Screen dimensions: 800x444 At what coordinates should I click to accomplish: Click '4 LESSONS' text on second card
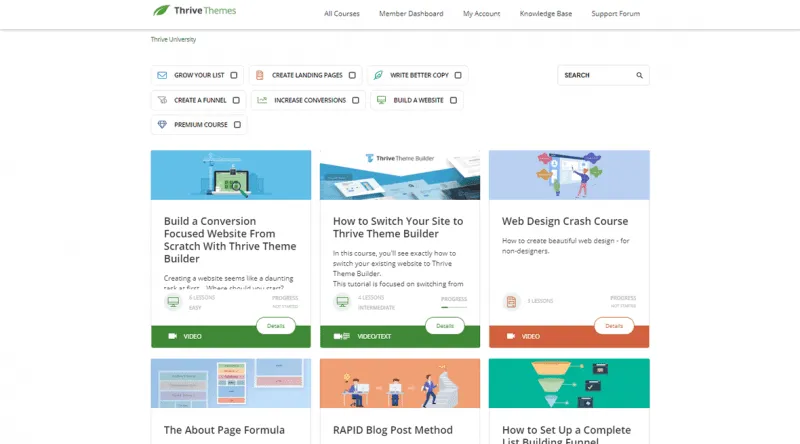pyautogui.click(x=371, y=298)
